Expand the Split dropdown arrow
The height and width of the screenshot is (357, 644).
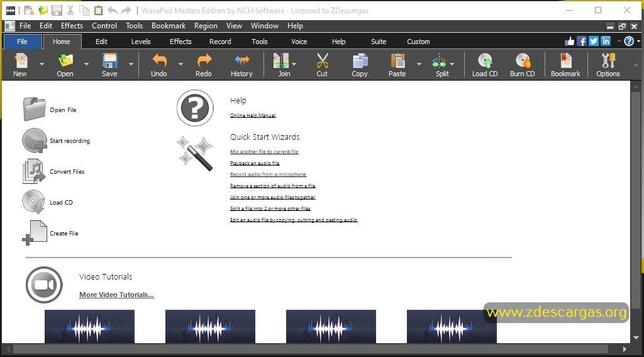click(x=452, y=64)
